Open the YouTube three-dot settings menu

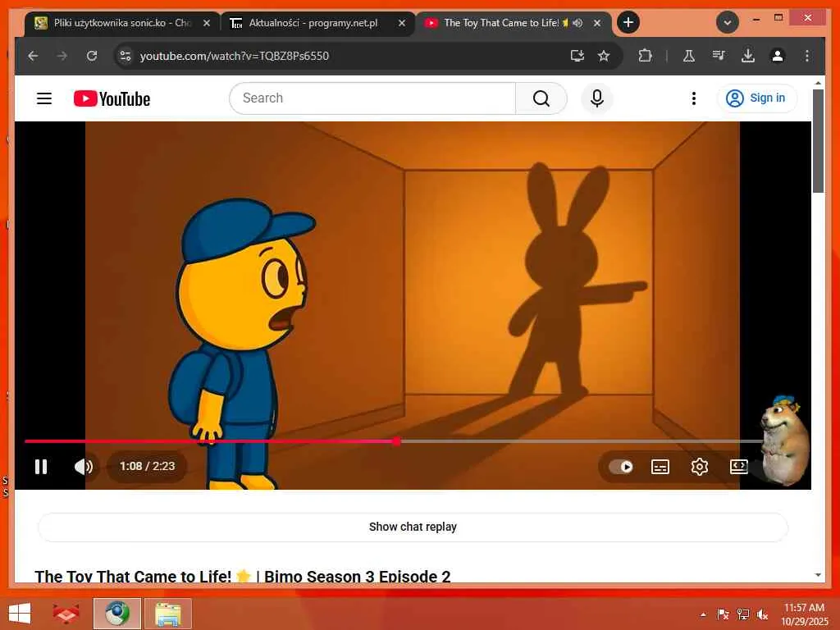tap(694, 98)
